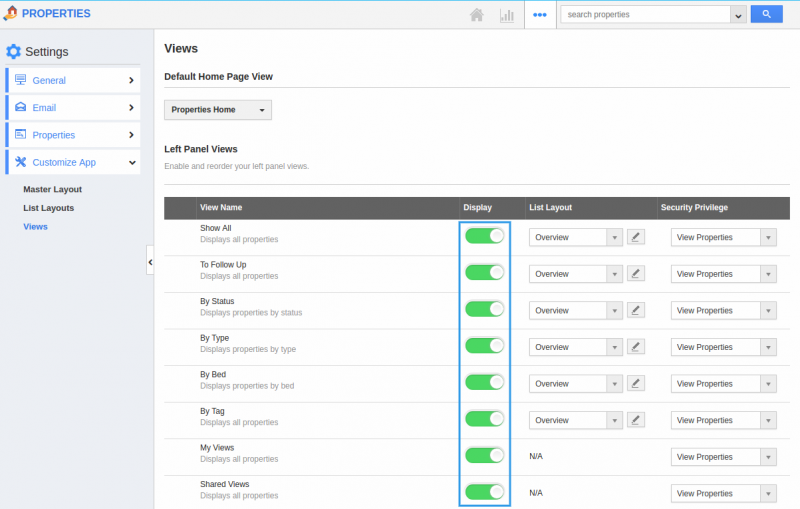This screenshot has height=509, width=800.
Task: Click the PROPERTIES app title
Action: click(x=56, y=14)
